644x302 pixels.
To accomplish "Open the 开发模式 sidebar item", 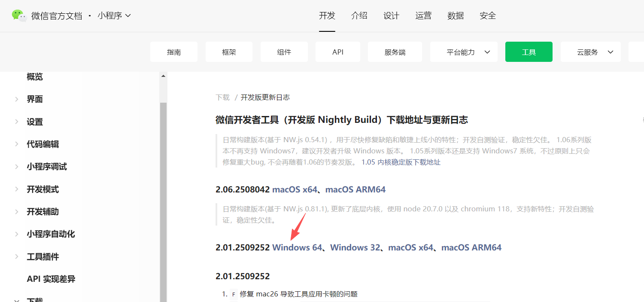I will (x=43, y=189).
